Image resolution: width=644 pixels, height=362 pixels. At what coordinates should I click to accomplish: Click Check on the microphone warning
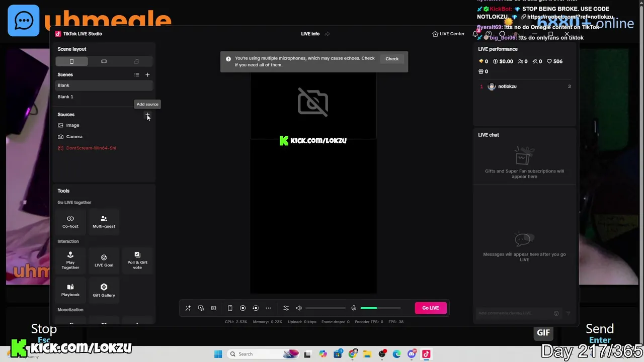[392, 59]
